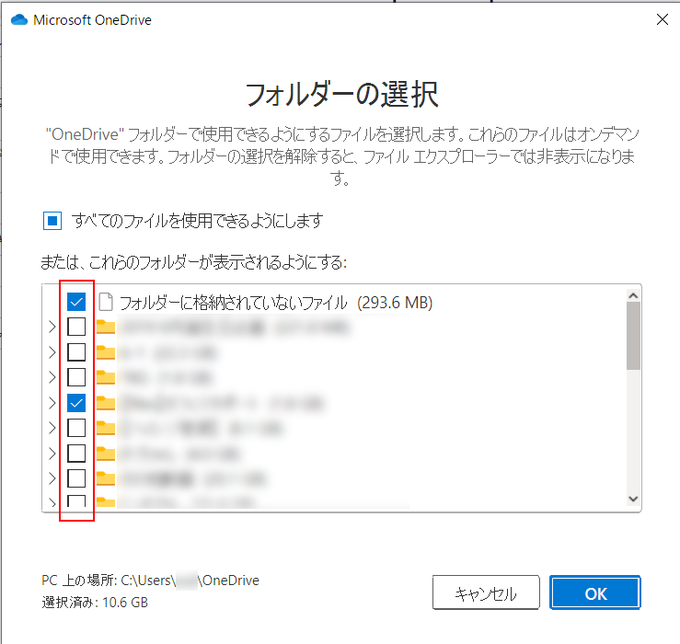Click the seventh folder icon in the list
The image size is (680, 644).
[x=106, y=479]
